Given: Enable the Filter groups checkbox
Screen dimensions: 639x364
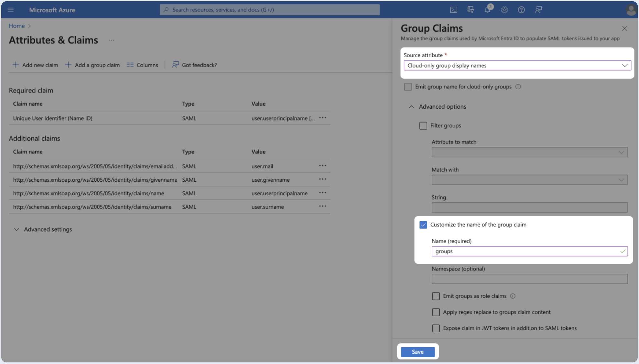Looking at the screenshot, I should point(423,125).
